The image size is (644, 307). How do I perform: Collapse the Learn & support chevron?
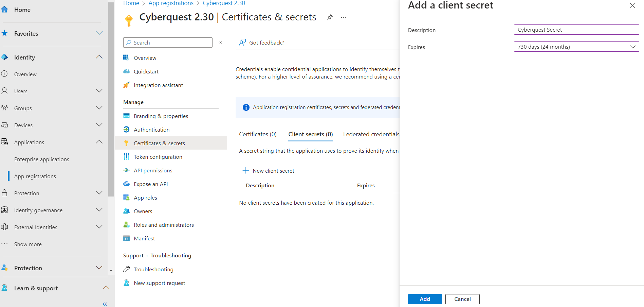[x=106, y=288]
